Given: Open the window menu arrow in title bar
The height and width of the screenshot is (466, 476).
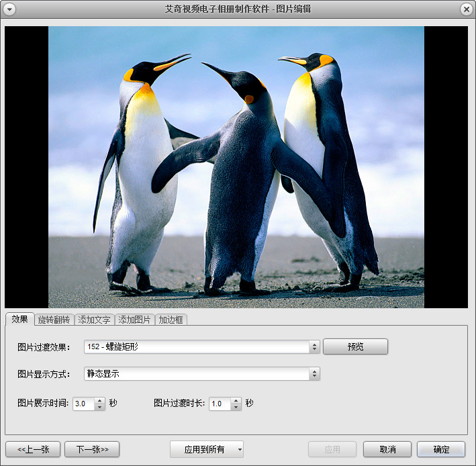Looking at the screenshot, I should pos(9,9).
